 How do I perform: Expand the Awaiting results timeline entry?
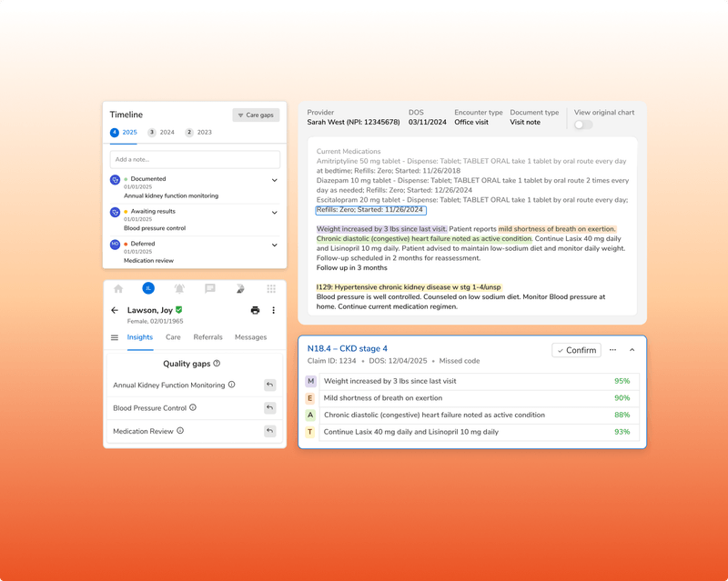pyautogui.click(x=275, y=213)
